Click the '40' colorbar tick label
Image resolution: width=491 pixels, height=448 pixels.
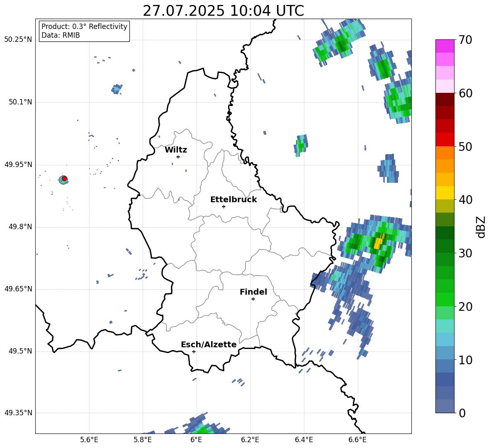click(x=465, y=200)
